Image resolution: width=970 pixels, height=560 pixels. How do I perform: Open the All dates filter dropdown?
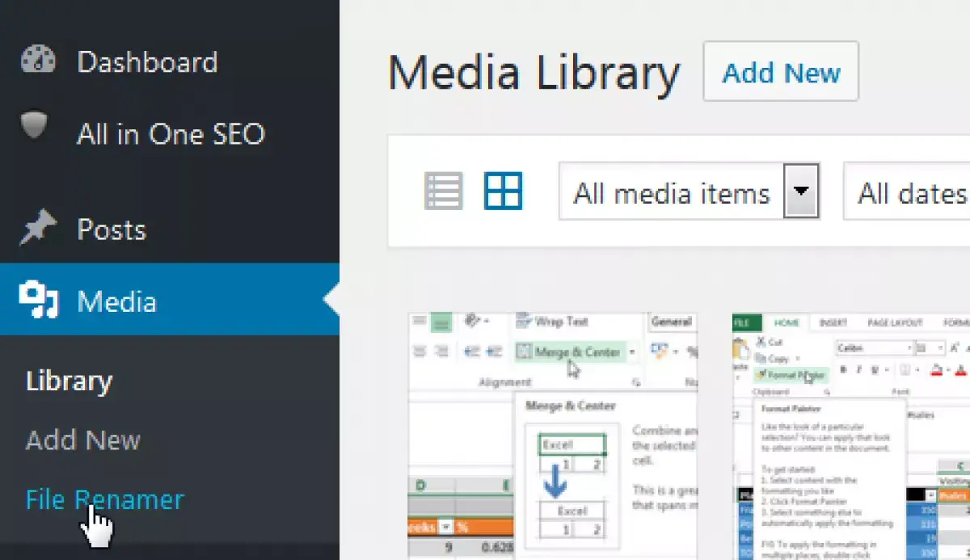point(906,192)
